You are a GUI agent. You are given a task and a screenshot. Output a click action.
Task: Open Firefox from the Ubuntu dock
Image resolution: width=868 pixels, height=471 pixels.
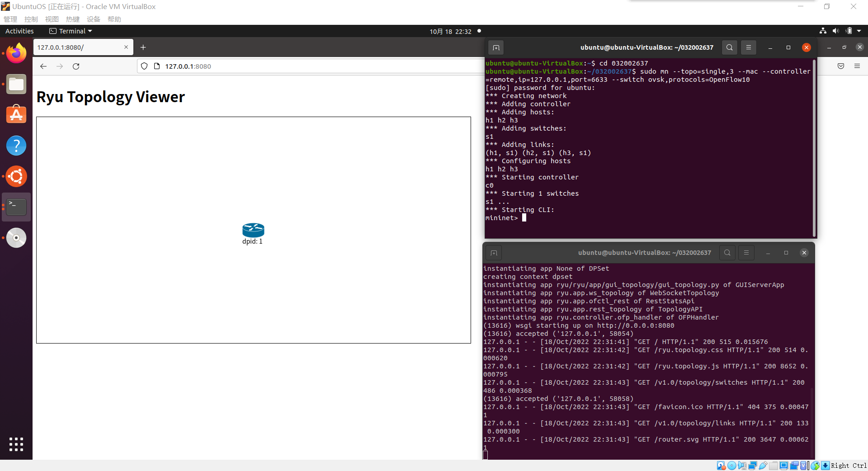click(x=16, y=53)
